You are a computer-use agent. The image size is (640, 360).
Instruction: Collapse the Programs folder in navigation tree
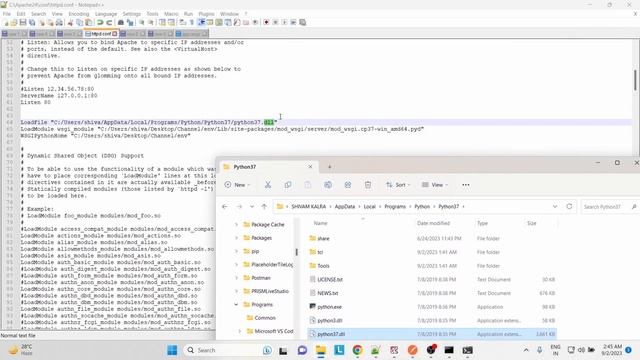[x=236, y=304]
